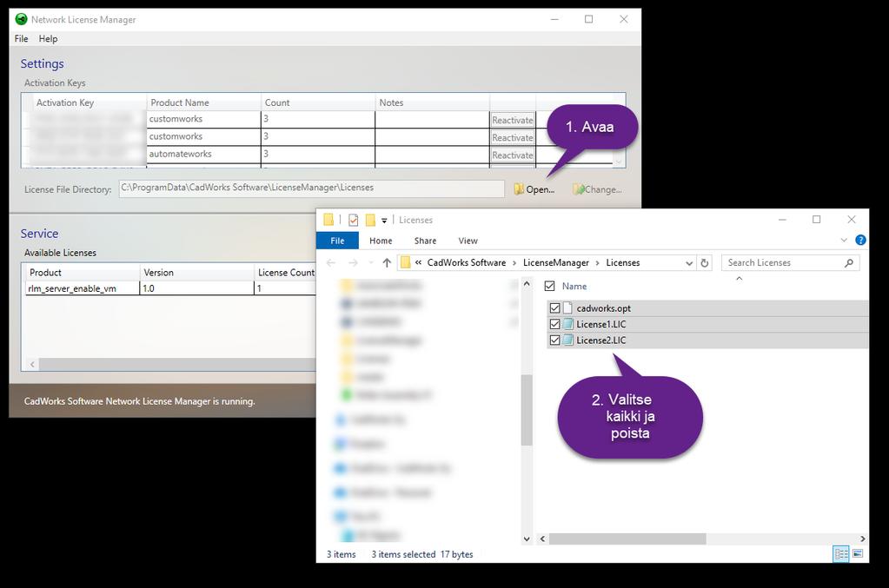Select the automateworks product name cell
Image resolution: width=889 pixels, height=588 pixels.
click(203, 154)
